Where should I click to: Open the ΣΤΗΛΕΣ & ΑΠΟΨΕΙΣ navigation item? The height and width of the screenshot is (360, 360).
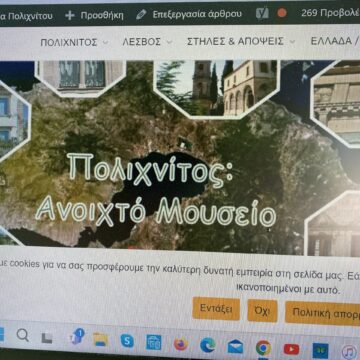235,41
